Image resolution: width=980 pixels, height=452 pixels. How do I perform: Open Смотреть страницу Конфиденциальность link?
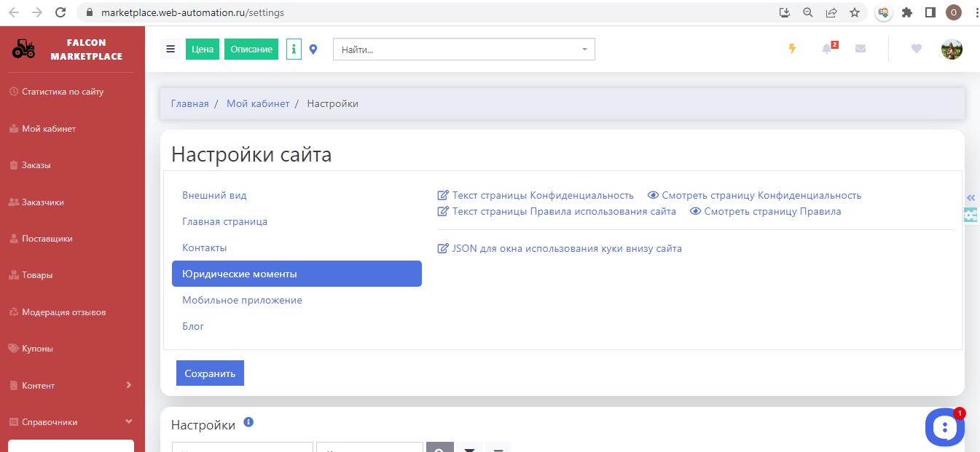754,195
